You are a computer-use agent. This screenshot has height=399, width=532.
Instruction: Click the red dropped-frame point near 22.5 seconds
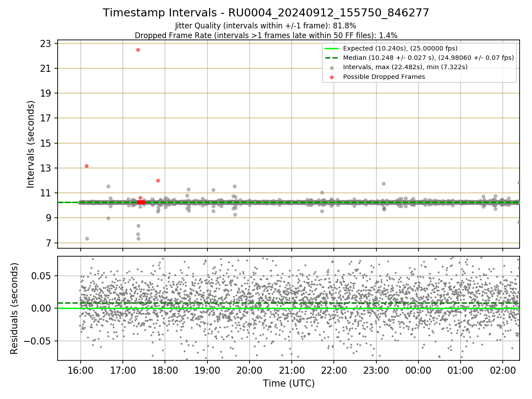(138, 50)
